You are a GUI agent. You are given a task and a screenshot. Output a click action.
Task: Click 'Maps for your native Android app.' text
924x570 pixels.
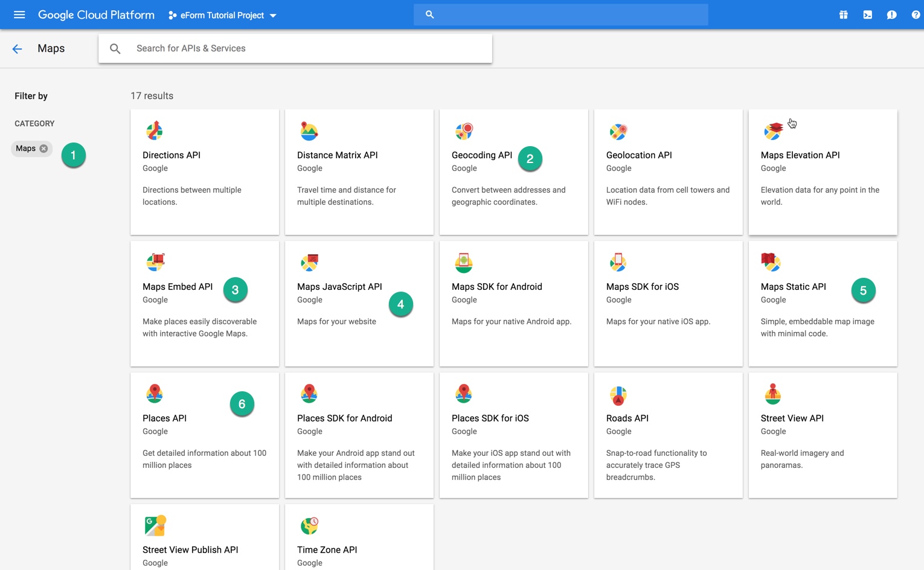pos(512,322)
